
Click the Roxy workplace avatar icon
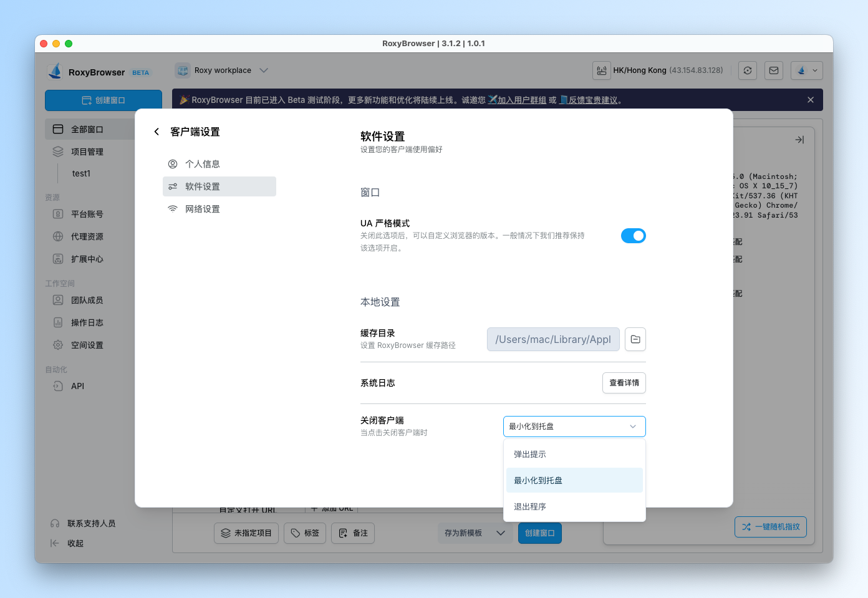183,70
